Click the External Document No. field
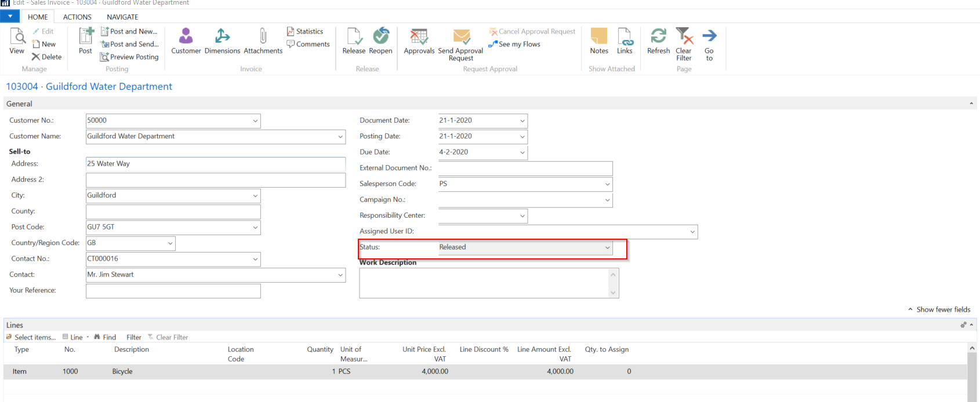This screenshot has width=980, height=402. pos(525,169)
